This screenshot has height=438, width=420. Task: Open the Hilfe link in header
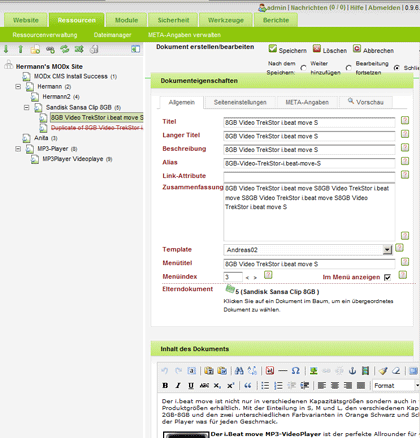point(356,7)
